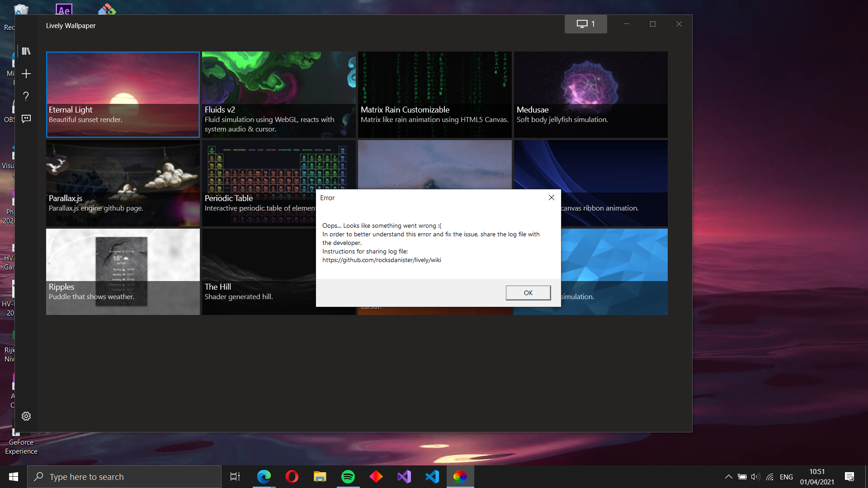The image size is (868, 488).
Task: Click the volume speaker tray icon
Action: pos(755,477)
